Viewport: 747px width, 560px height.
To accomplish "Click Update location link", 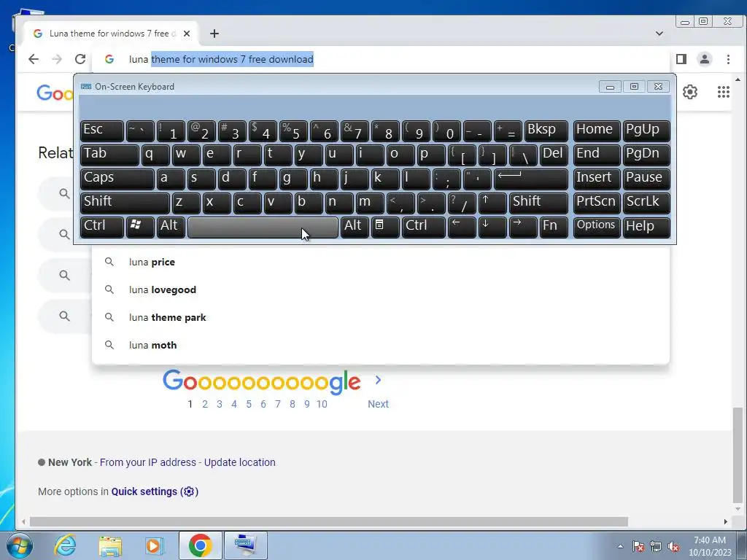I will click(x=239, y=462).
